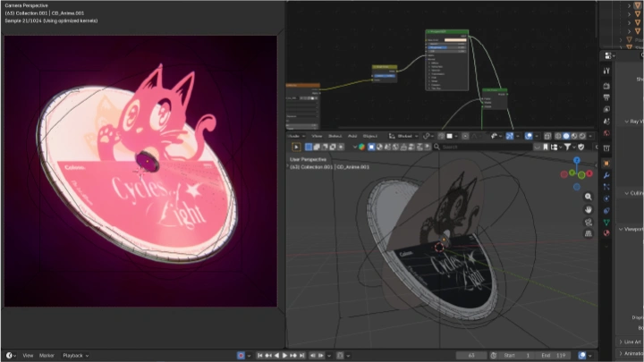Click the zoom magnifier gizmo in the 3D viewport
Viewport: 644px width, 362px height.
click(588, 197)
